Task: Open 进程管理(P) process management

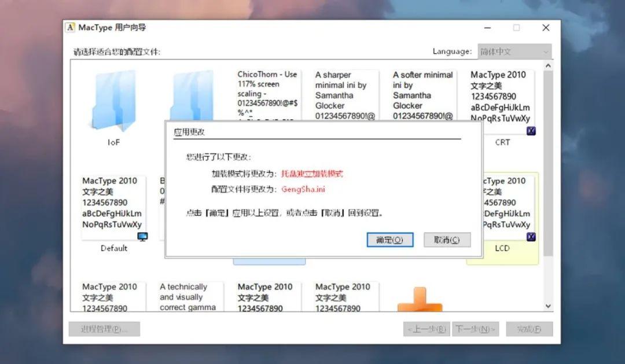Action: [x=104, y=329]
